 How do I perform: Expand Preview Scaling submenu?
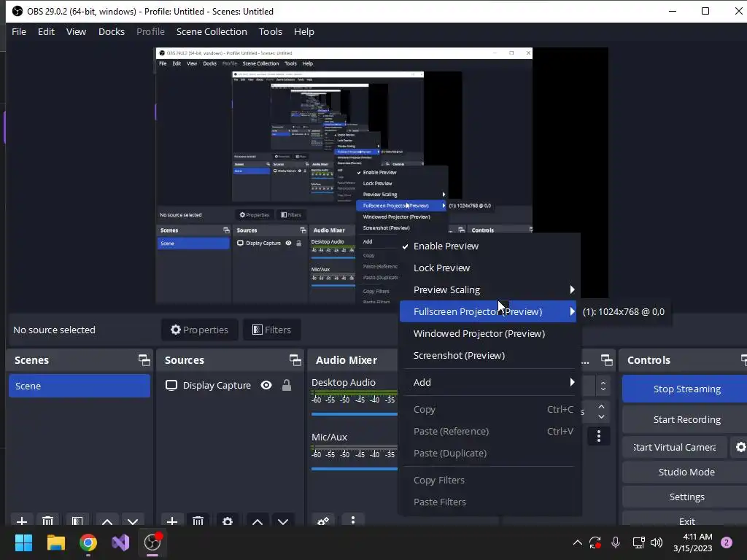[488, 290]
